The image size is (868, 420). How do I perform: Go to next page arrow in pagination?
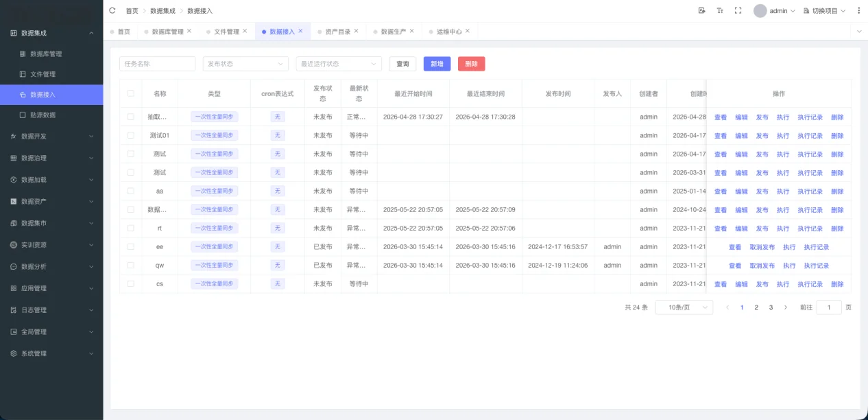pyautogui.click(x=786, y=307)
